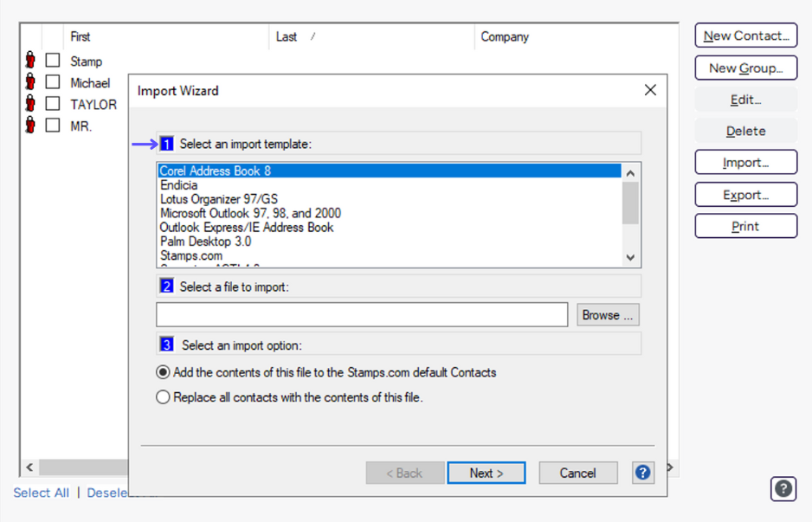Click the Browse button for import file
812x522 pixels.
pos(608,315)
